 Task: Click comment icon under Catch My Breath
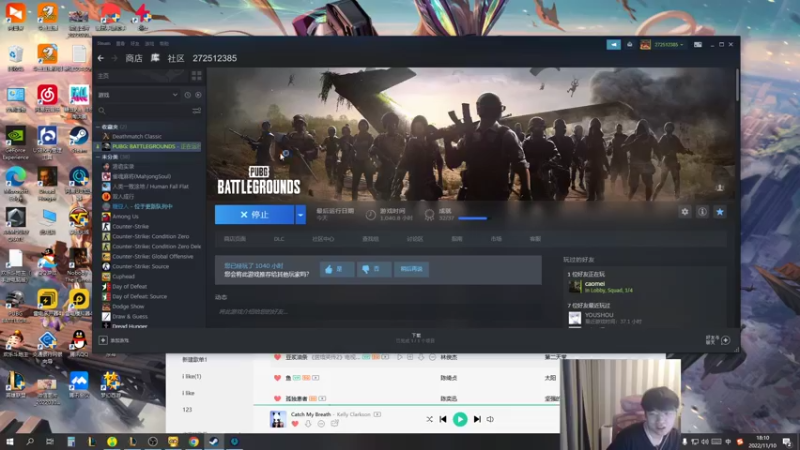[x=321, y=424]
